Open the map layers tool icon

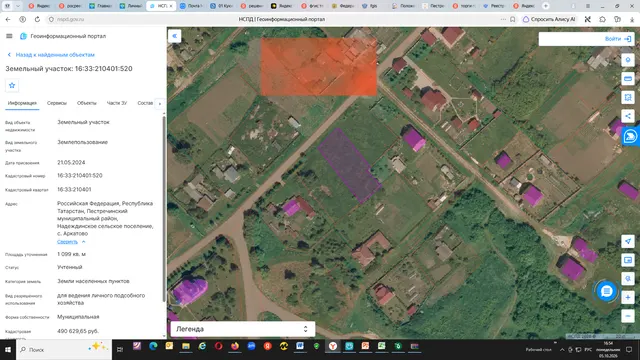[x=628, y=60]
